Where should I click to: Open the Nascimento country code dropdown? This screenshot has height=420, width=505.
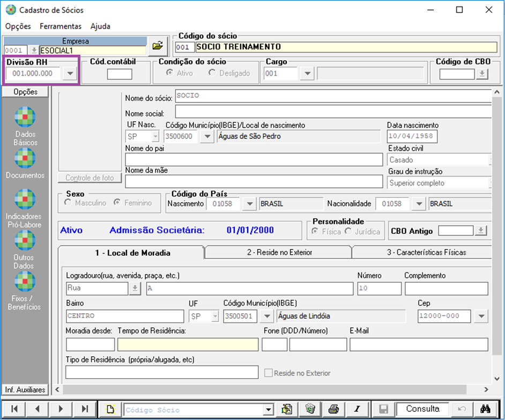(250, 204)
